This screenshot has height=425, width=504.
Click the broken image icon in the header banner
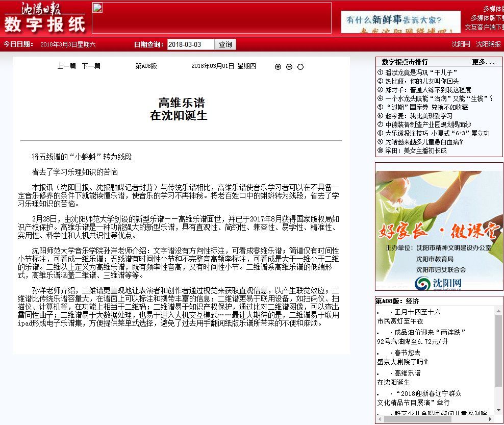(x=97, y=8)
